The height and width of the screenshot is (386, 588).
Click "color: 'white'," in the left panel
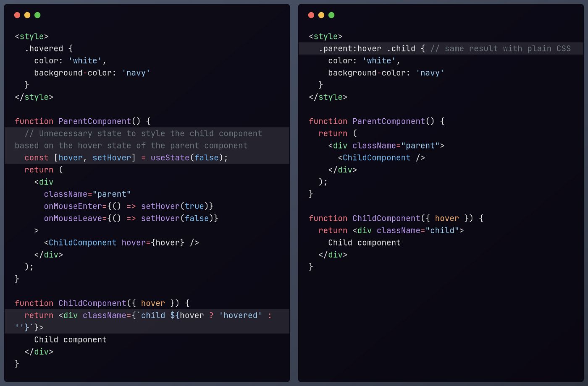(70, 61)
